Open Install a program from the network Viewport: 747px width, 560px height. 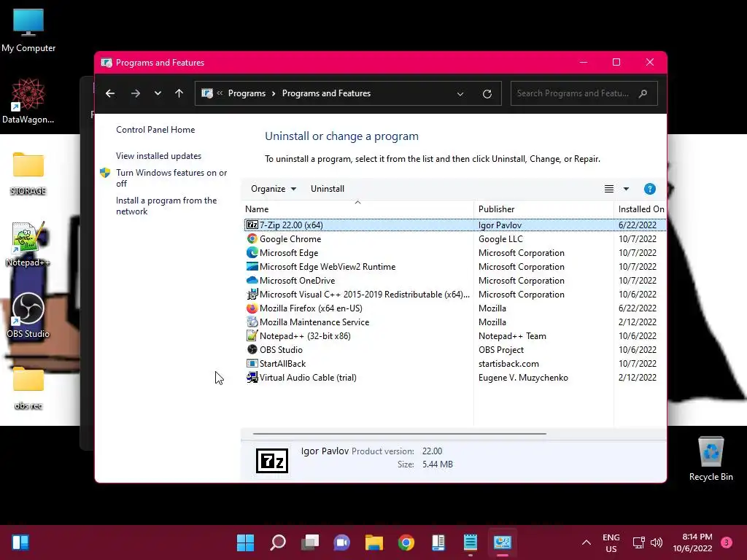coord(166,206)
